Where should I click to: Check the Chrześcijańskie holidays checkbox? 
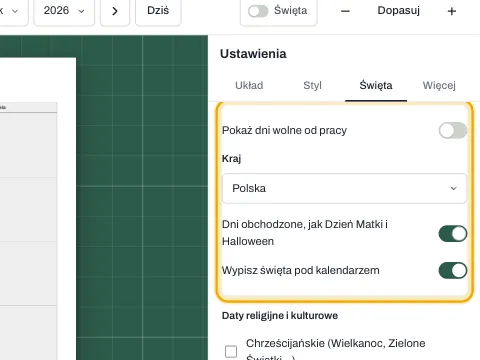(x=231, y=351)
